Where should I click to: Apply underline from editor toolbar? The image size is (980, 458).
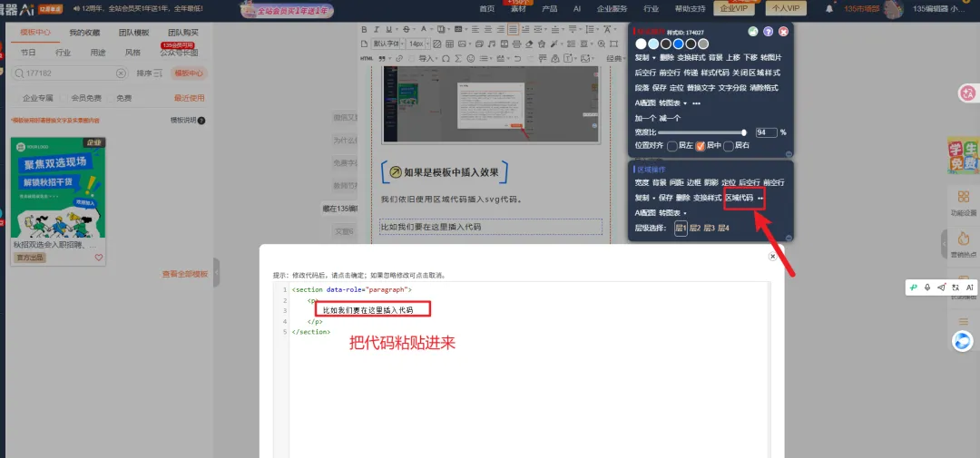point(388,29)
